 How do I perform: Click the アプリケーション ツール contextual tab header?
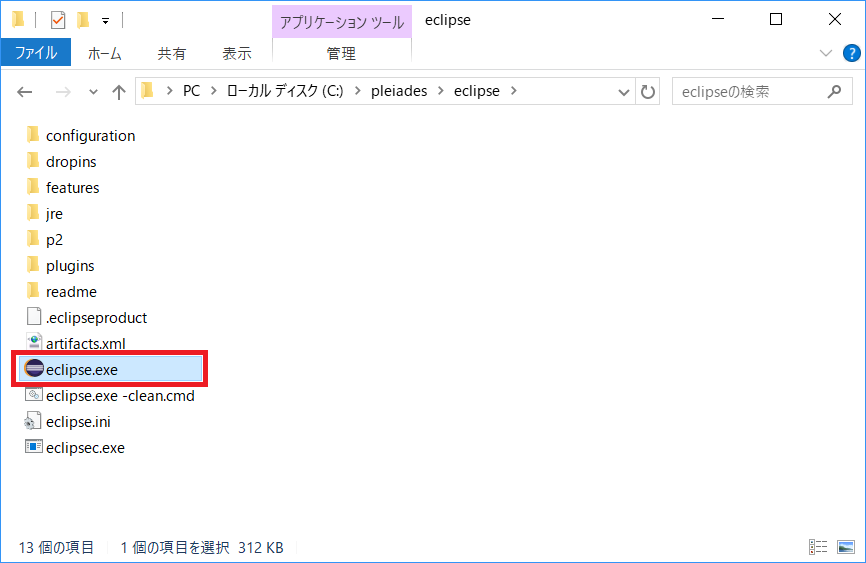pyautogui.click(x=342, y=22)
